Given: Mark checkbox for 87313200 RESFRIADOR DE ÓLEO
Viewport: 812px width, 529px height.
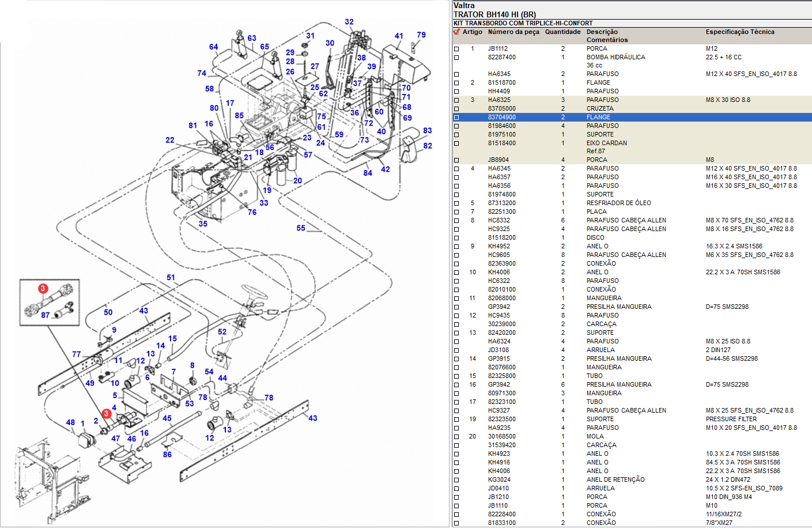Looking at the screenshot, I should [456, 203].
